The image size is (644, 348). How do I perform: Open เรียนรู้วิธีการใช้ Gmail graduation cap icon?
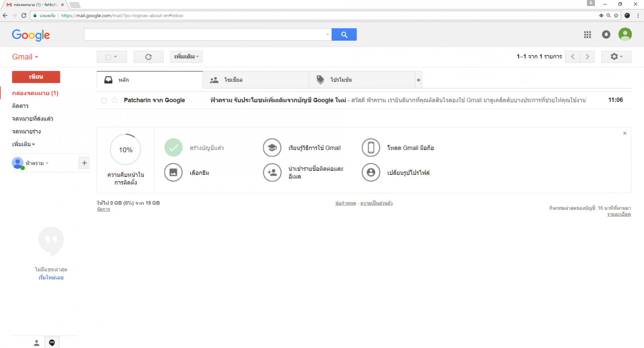pyautogui.click(x=272, y=148)
